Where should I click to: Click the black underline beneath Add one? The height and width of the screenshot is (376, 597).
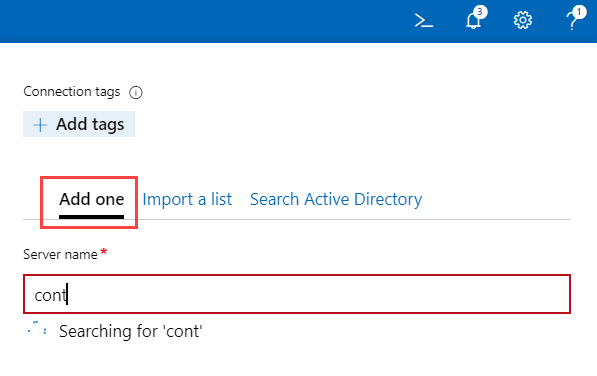pos(91,217)
